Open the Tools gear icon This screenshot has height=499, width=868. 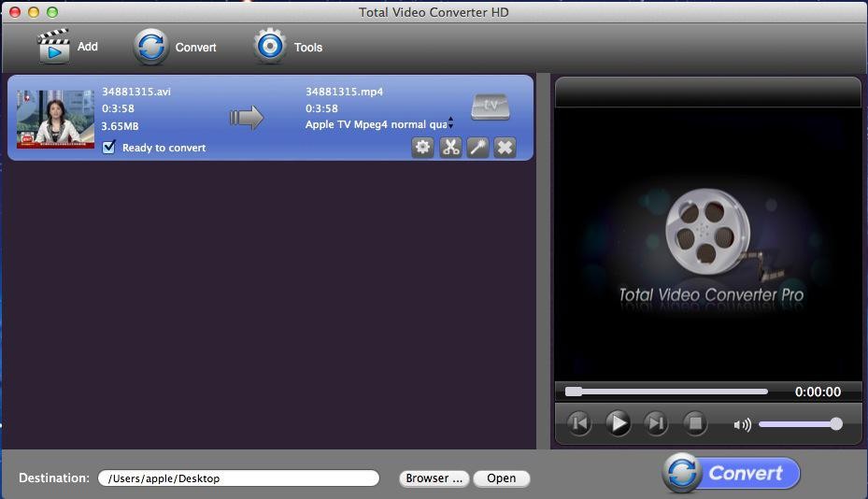click(270, 46)
